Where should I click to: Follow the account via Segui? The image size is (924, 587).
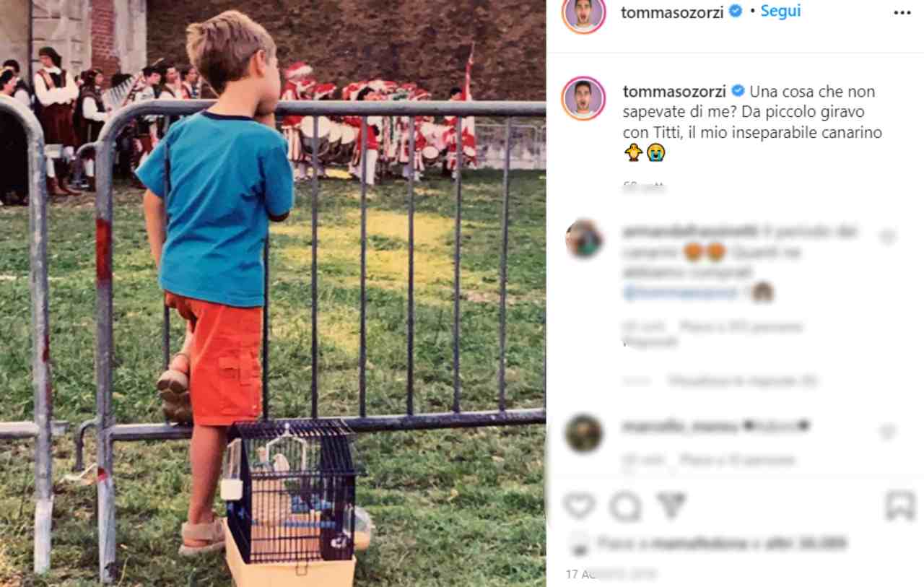(x=780, y=12)
